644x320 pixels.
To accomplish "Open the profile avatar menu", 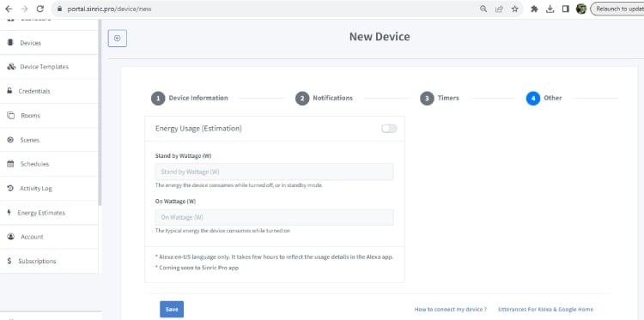I will pos(580,9).
